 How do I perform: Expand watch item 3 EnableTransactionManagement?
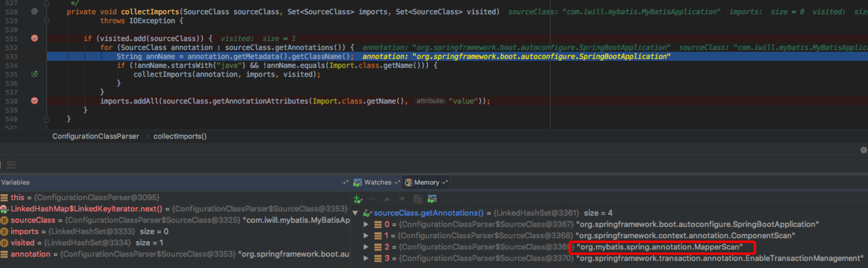[366, 258]
